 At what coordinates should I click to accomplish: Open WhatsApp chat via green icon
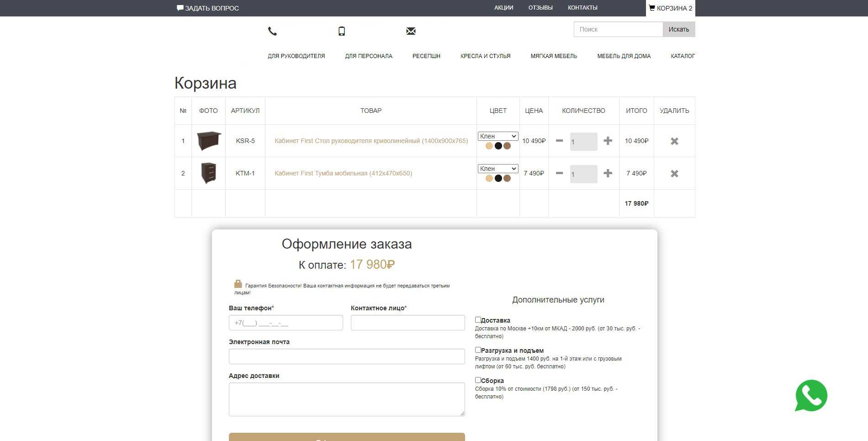[811, 396]
